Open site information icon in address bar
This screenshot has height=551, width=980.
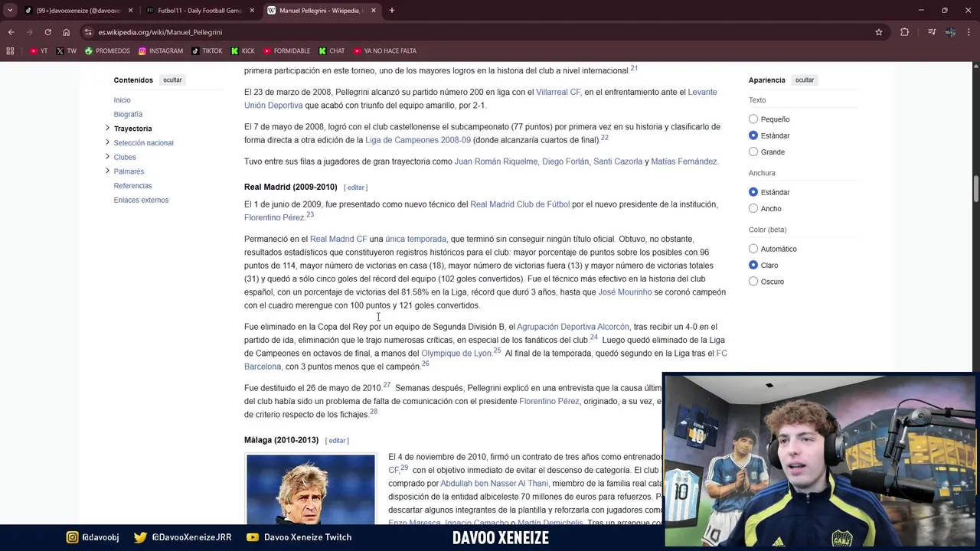pos(88,32)
